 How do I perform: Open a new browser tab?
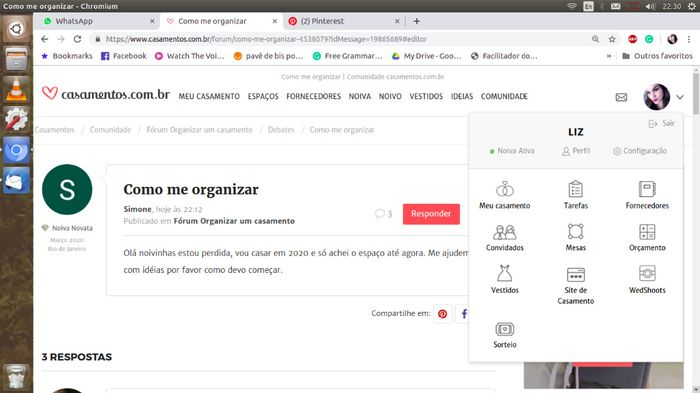(417, 21)
